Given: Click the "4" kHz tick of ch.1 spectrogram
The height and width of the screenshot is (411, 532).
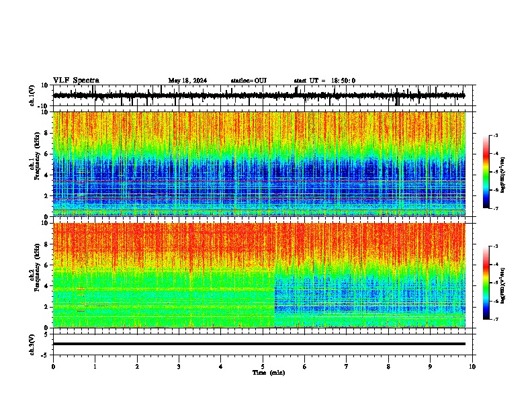Looking at the screenshot, I should (46, 175).
